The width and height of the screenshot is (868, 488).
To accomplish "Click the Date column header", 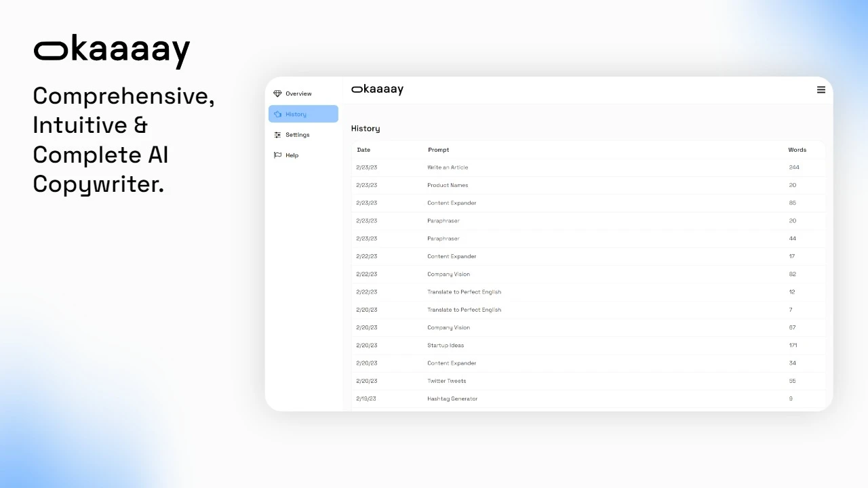I will [x=363, y=150].
